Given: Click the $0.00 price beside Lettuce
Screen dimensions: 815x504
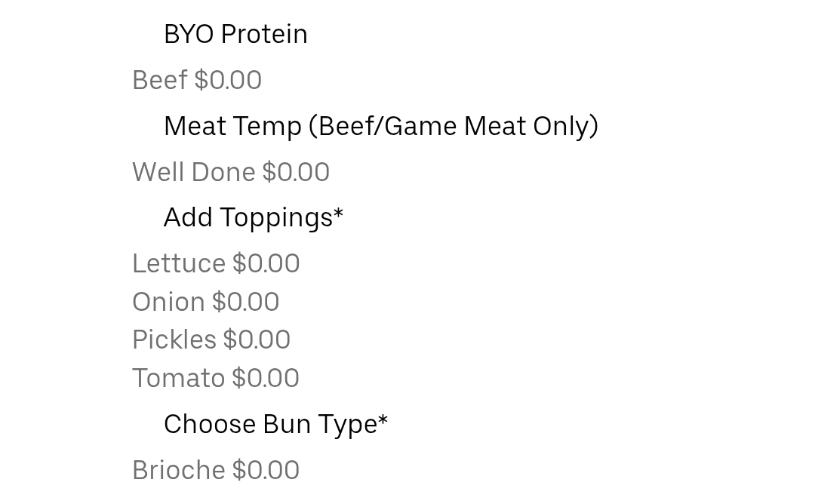Looking at the screenshot, I should (x=266, y=263).
